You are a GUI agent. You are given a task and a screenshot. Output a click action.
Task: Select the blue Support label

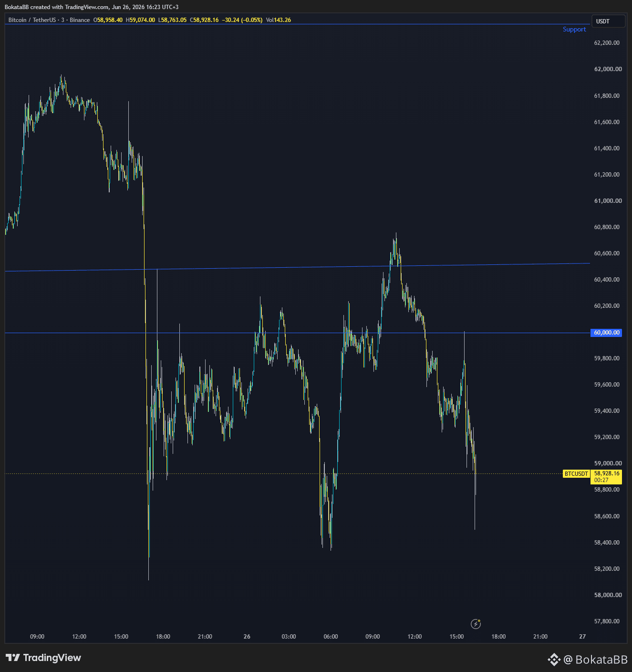(x=574, y=30)
